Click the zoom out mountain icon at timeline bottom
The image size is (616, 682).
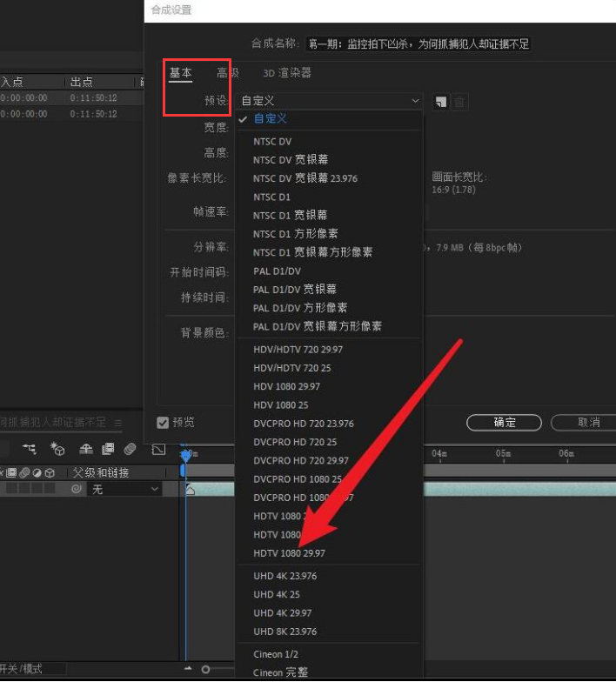click(188, 668)
